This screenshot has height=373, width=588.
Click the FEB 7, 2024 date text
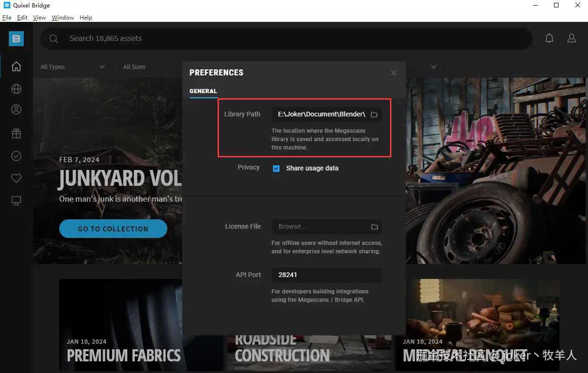point(79,160)
